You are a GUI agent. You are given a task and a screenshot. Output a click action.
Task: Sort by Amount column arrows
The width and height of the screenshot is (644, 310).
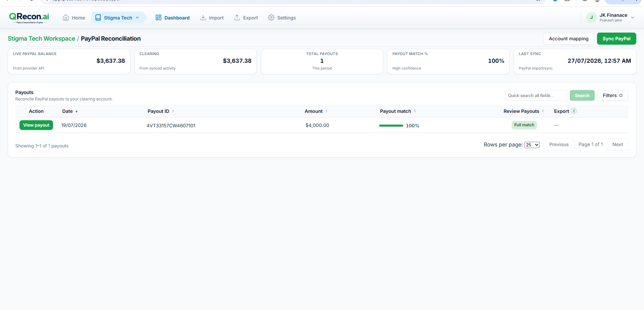[326, 111]
